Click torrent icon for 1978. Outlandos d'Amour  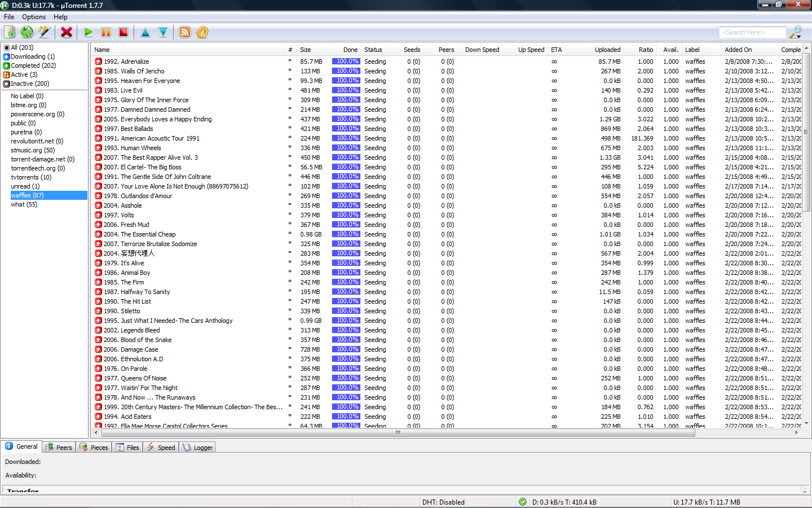tap(99, 196)
